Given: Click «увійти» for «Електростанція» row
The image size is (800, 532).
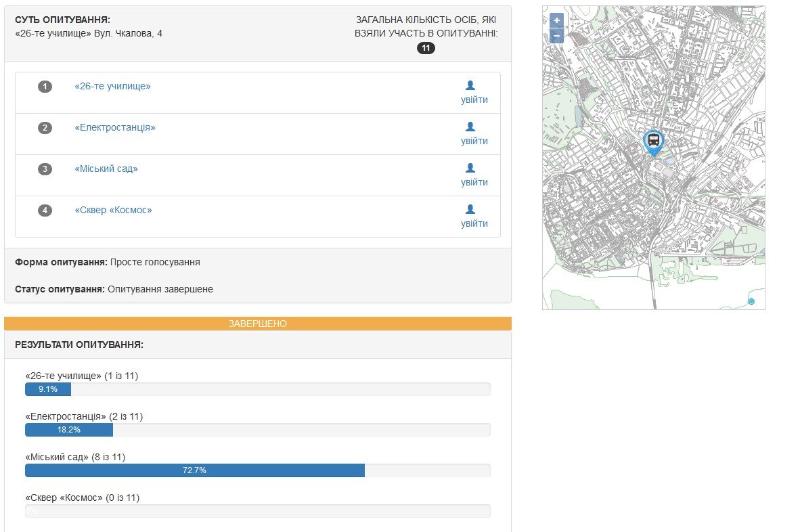Looking at the screenshot, I should [474, 141].
